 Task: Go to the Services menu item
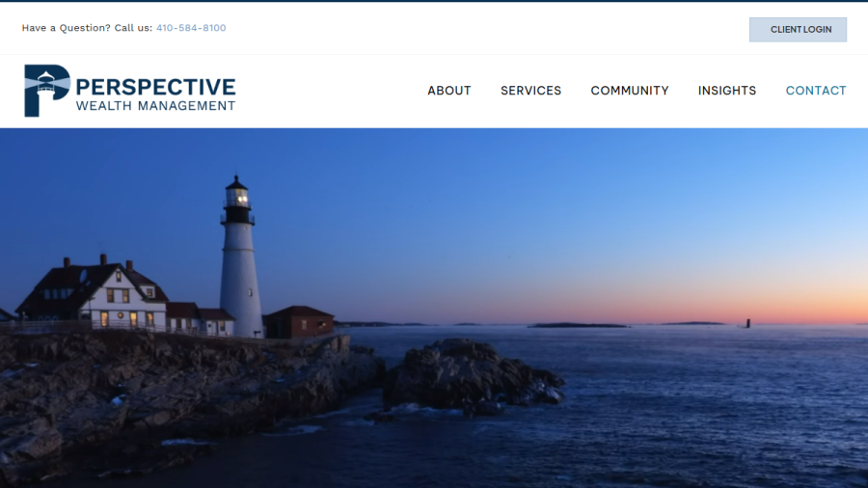coord(530,91)
